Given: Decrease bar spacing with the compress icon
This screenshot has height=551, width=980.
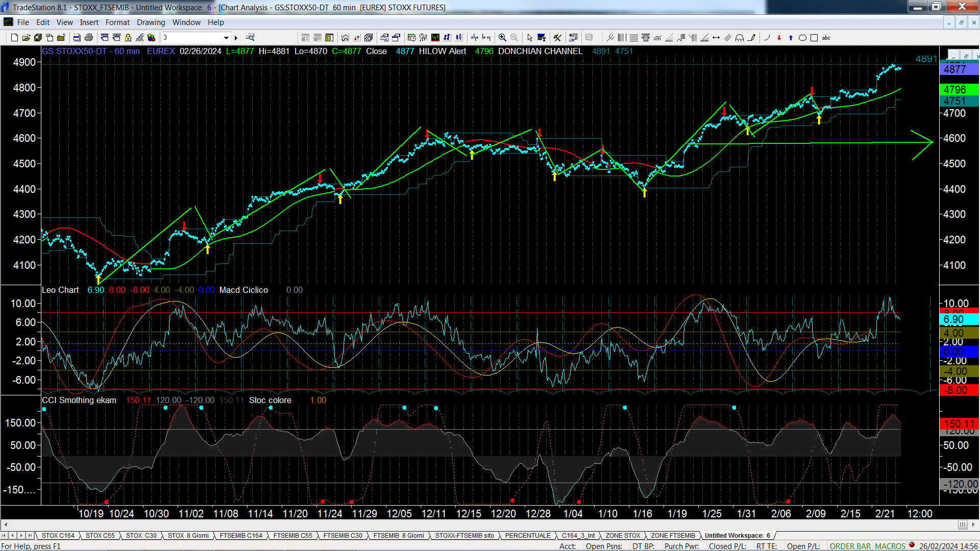Looking at the screenshot, I should click(x=475, y=38).
